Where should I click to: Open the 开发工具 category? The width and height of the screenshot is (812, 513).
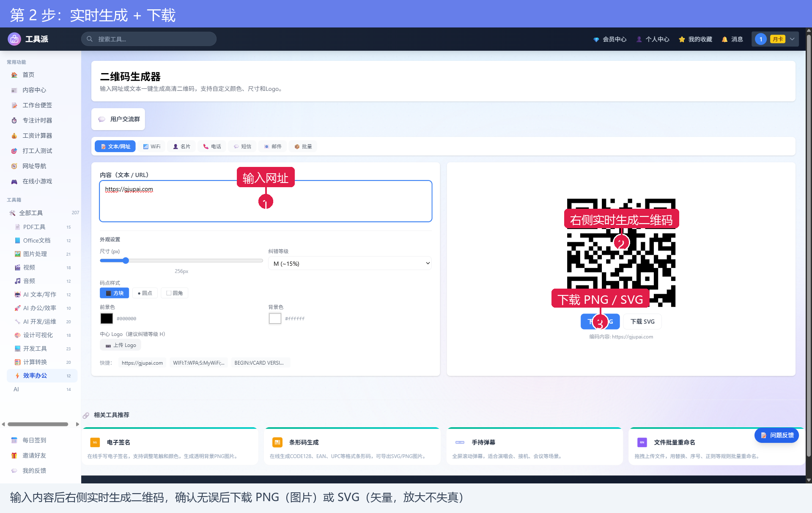[42, 349]
